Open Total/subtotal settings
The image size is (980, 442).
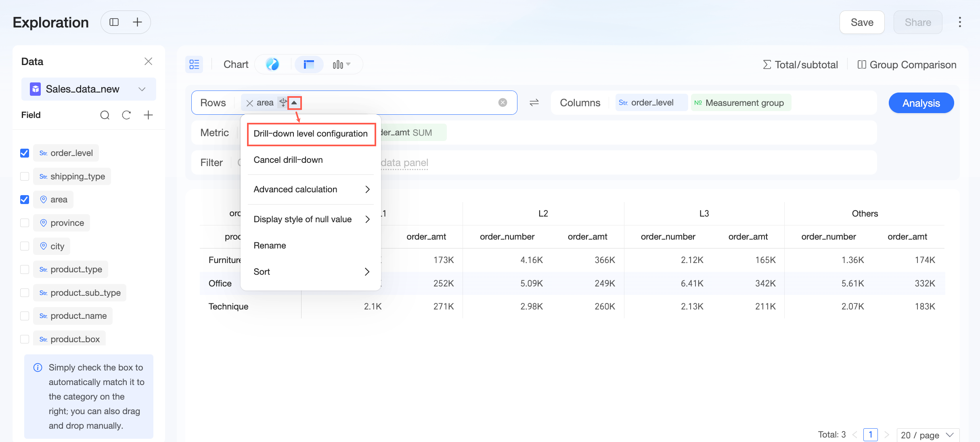point(800,65)
